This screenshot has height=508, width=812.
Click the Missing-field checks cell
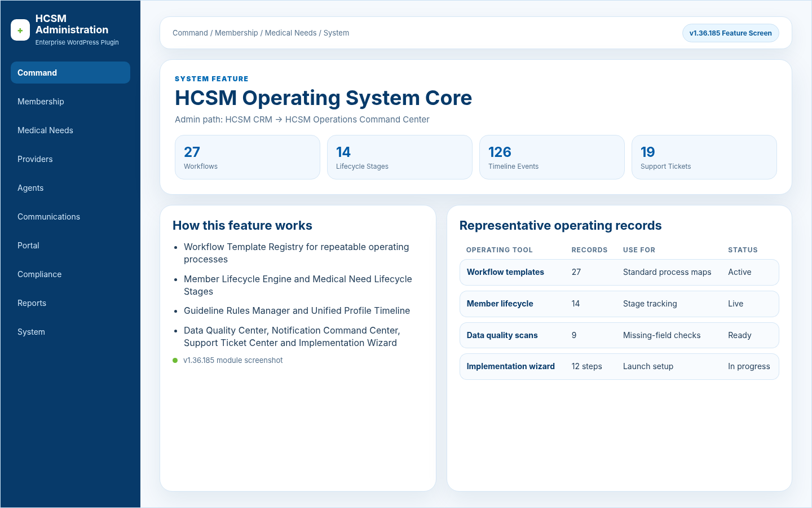pos(661,335)
